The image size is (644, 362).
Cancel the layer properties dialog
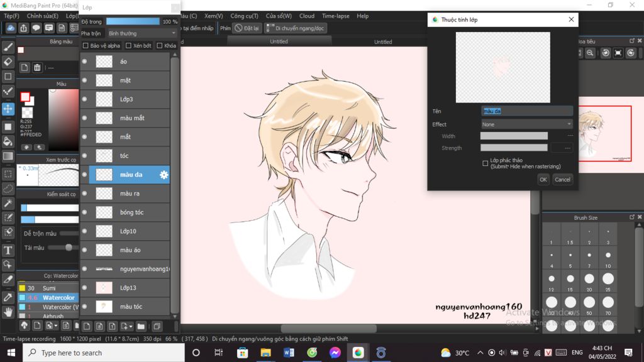click(562, 179)
